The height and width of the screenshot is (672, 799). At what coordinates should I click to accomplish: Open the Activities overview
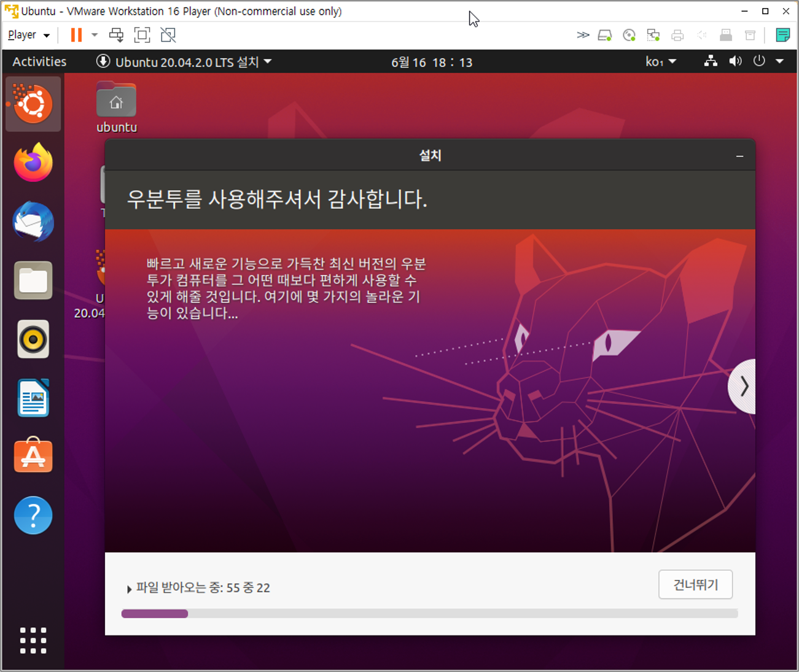click(39, 61)
